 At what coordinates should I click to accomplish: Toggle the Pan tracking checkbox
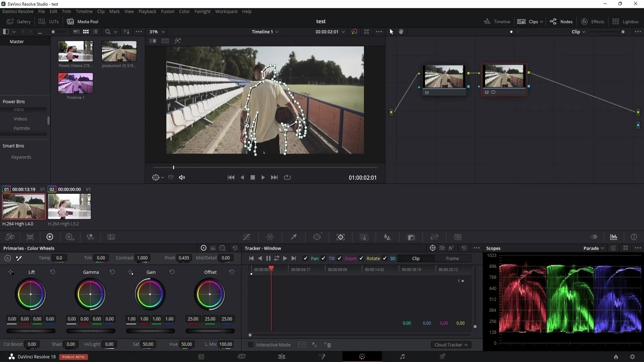click(x=305, y=258)
